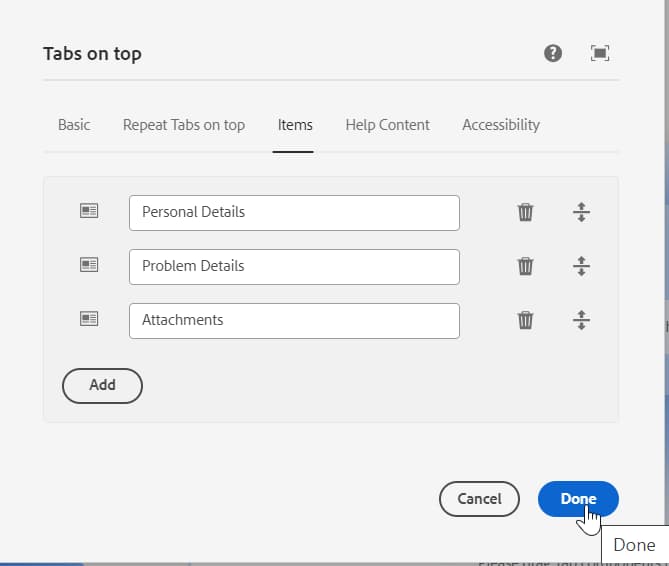
Task: Focus the Attachments name field
Action: [x=294, y=320]
